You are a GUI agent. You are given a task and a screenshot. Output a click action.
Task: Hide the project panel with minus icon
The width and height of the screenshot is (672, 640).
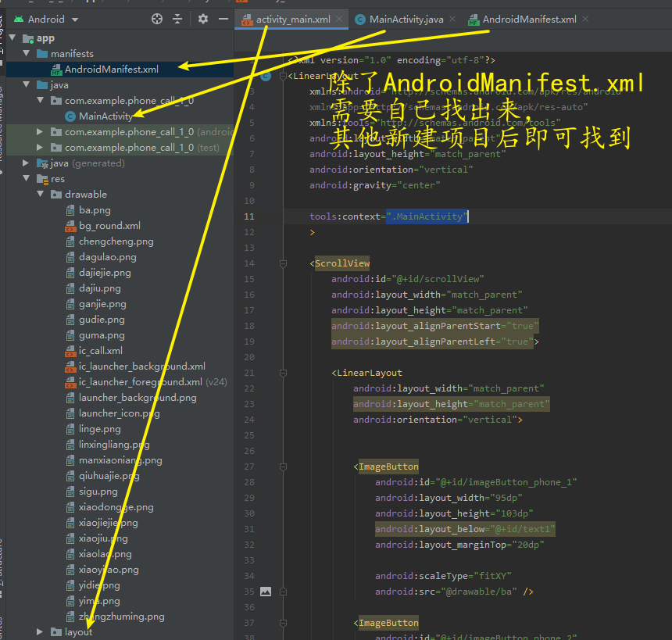coord(223,19)
